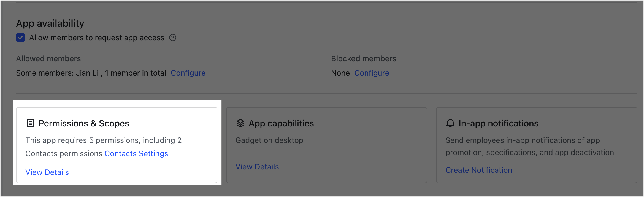Click the Blocked members label

click(364, 58)
